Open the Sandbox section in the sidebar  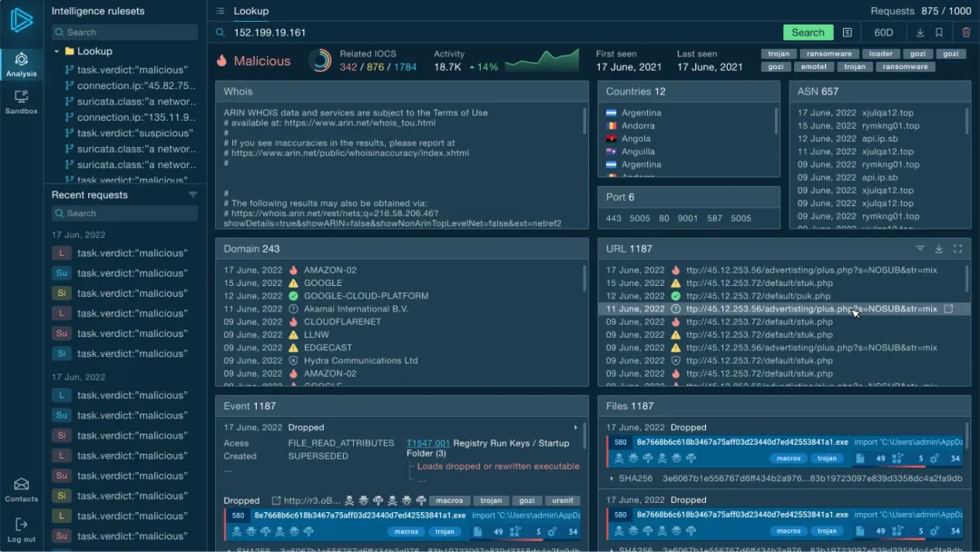[21, 101]
